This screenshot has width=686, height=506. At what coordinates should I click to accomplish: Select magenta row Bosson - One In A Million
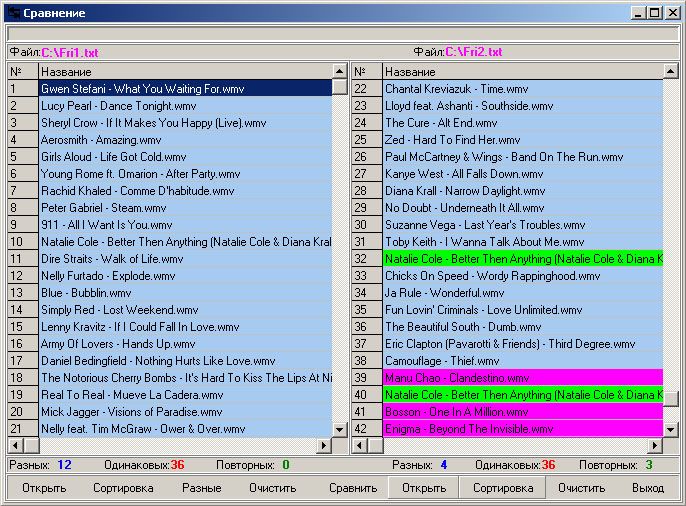(523, 412)
